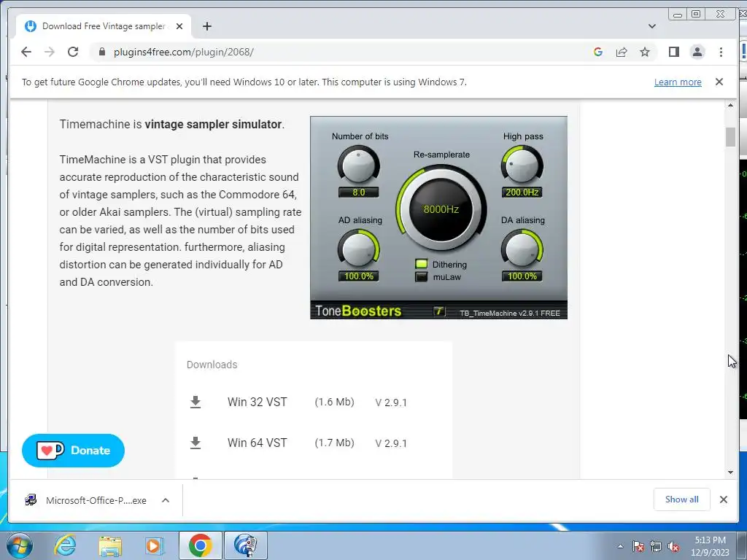Open the network tray icon
Image resolution: width=747 pixels, height=560 pixels.
coord(656,547)
